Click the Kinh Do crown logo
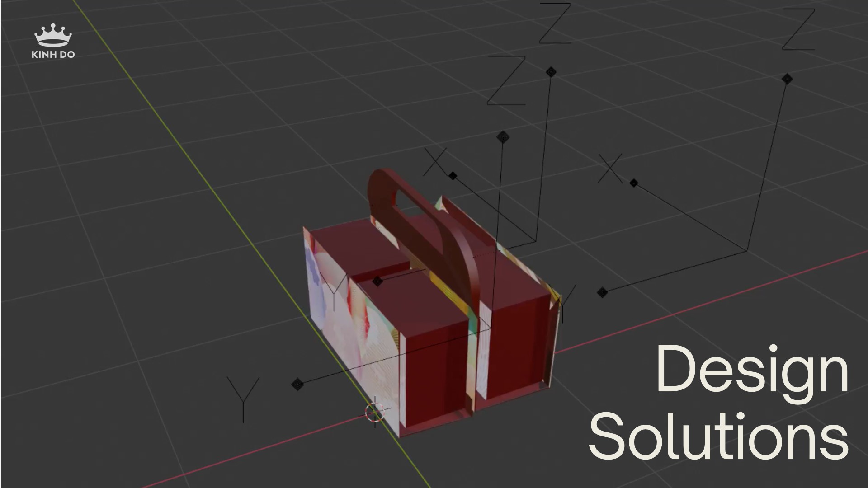Image resolution: width=868 pixels, height=488 pixels. click(x=53, y=41)
